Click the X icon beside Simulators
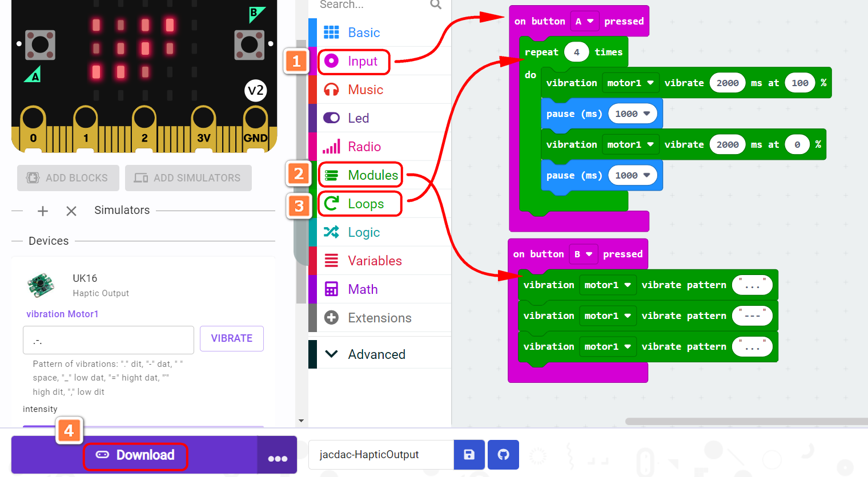The height and width of the screenshot is (477, 868). tap(71, 211)
